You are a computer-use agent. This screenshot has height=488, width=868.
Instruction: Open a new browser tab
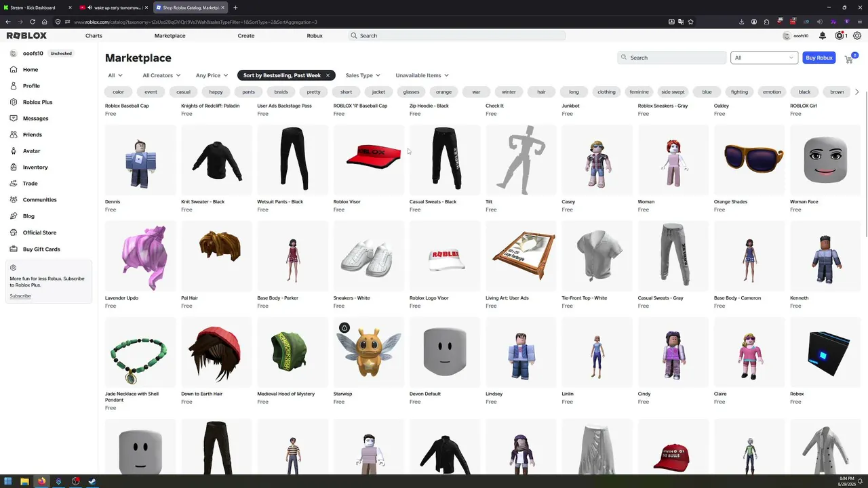[x=235, y=7]
